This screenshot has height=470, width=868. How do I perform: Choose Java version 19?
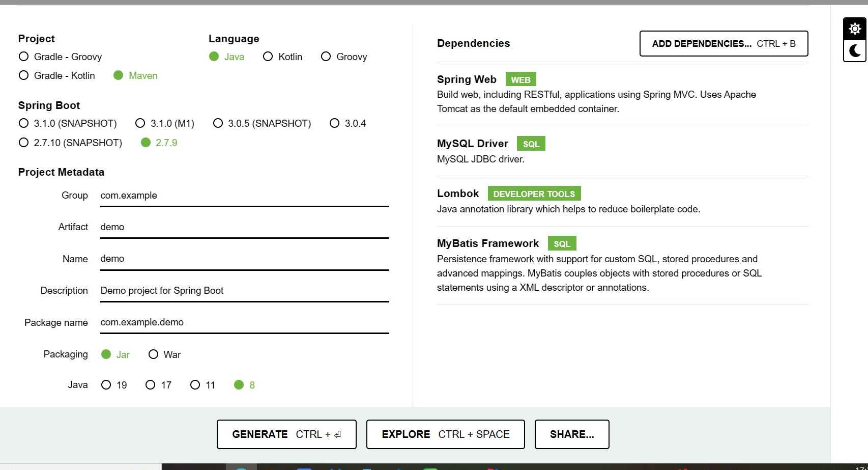pos(114,385)
